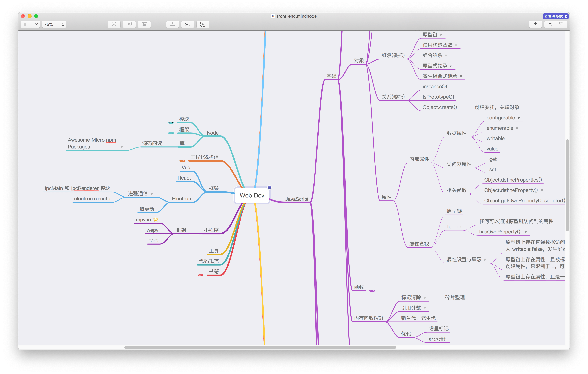Expand the 内存回收(V8) memory section

click(x=369, y=317)
